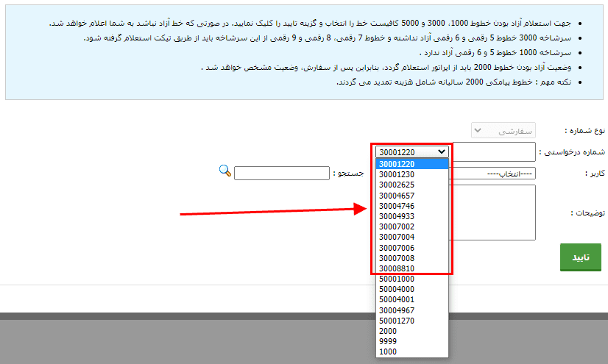Open the نوع شماره سفارشی dropdown
The width and height of the screenshot is (608, 364).
[503, 130]
